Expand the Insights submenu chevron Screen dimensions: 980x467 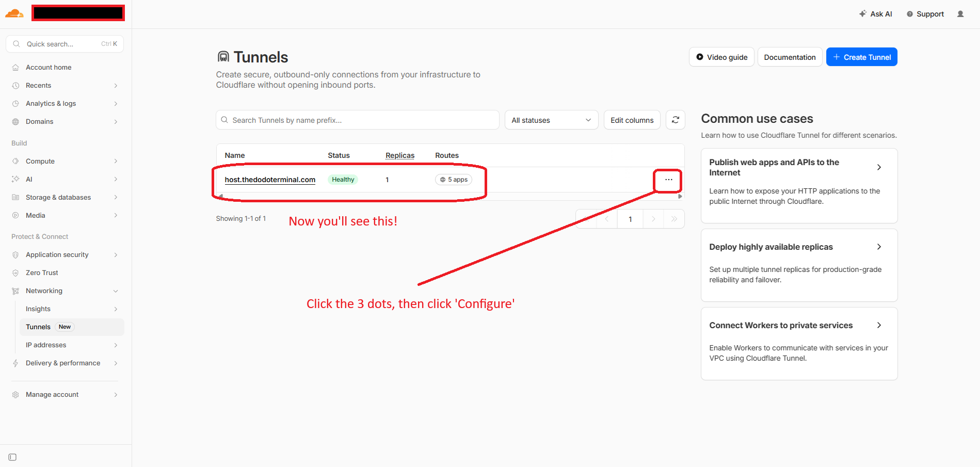116,309
